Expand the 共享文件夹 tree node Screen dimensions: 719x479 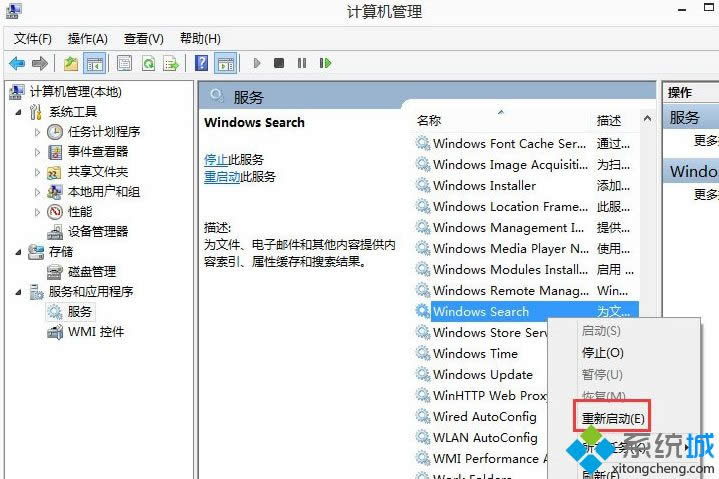(x=37, y=172)
